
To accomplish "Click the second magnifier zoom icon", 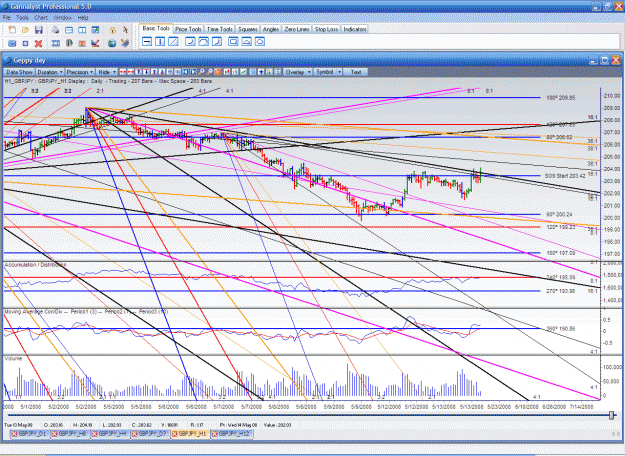I will pyautogui.click(x=209, y=72).
